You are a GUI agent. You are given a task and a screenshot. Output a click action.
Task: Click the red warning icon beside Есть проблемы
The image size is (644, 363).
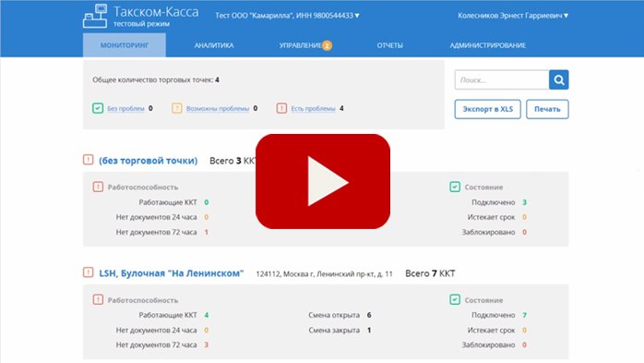[281, 108]
